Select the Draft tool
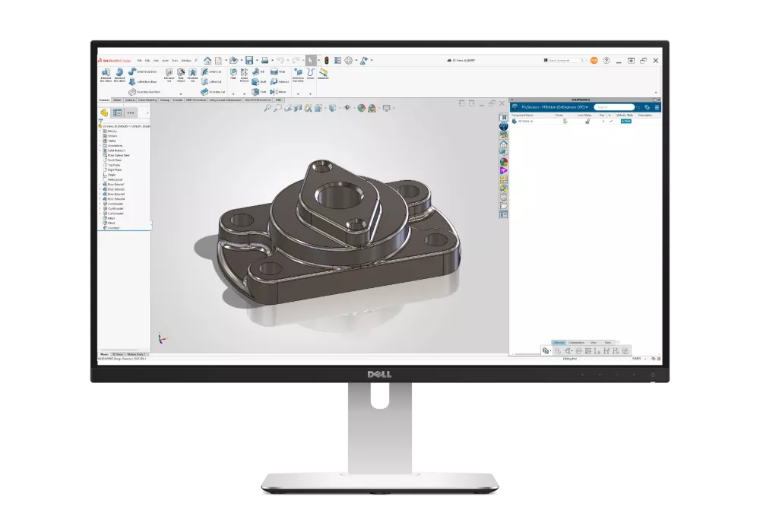760x532 pixels. [259, 82]
